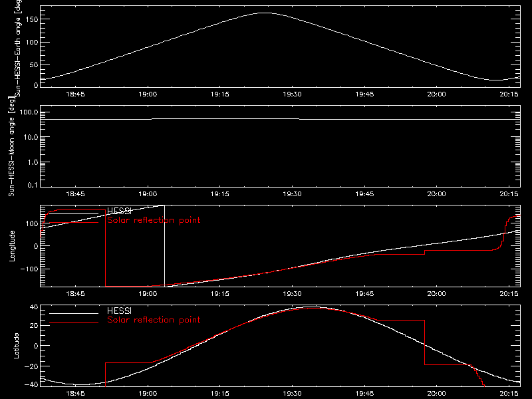Click the 18:45 label under the Longitude plot
The image size is (532, 399).
75,294
